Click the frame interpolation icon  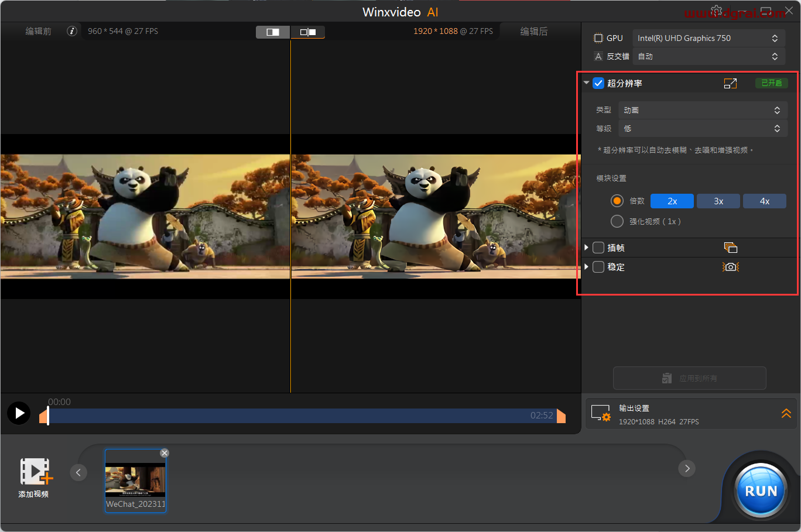point(730,248)
